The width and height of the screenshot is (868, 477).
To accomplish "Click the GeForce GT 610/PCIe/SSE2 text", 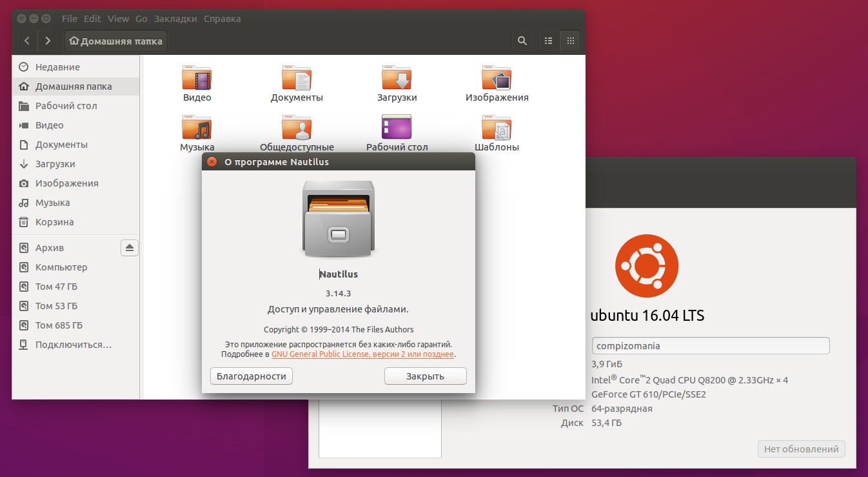I will [649, 394].
